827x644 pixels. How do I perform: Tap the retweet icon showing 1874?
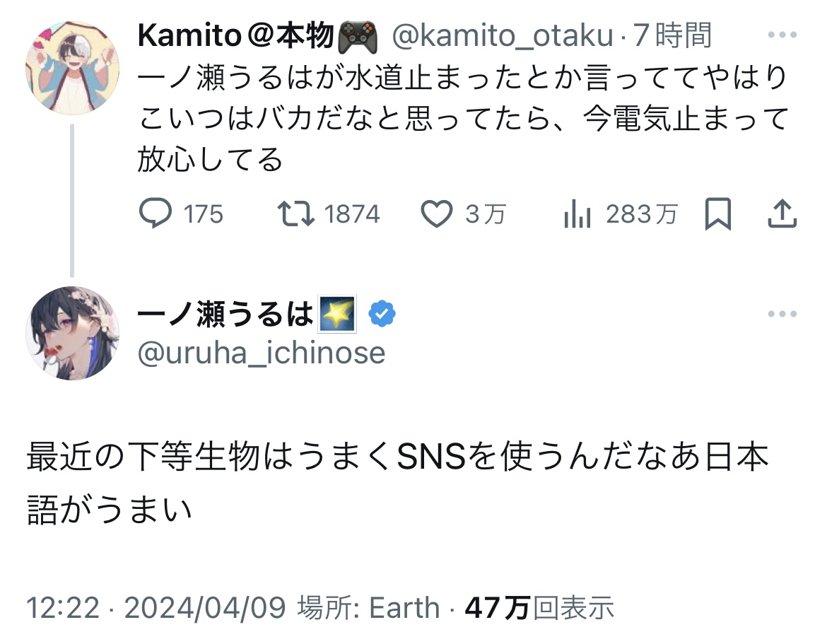pyautogui.click(x=297, y=214)
